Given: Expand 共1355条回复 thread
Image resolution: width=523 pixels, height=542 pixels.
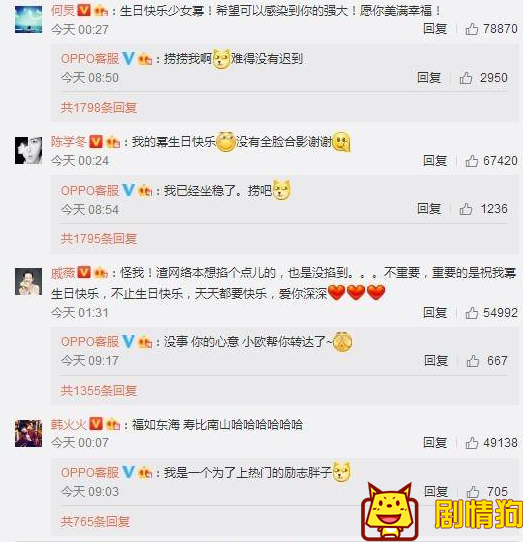Looking at the screenshot, I should 99,391.
